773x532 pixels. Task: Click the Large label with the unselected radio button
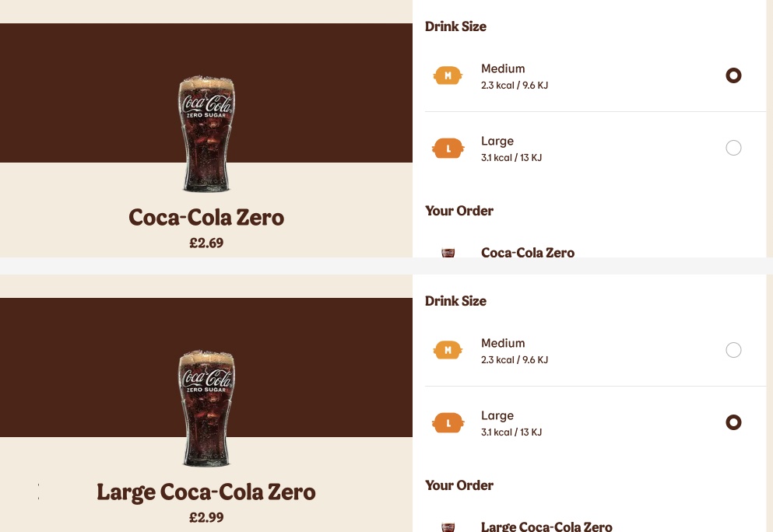[497, 141]
